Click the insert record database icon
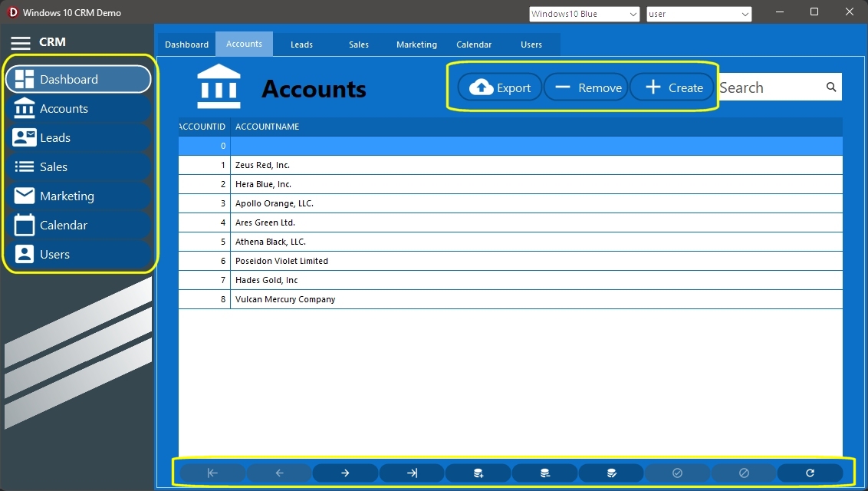The width and height of the screenshot is (868, 491). [x=478, y=473]
